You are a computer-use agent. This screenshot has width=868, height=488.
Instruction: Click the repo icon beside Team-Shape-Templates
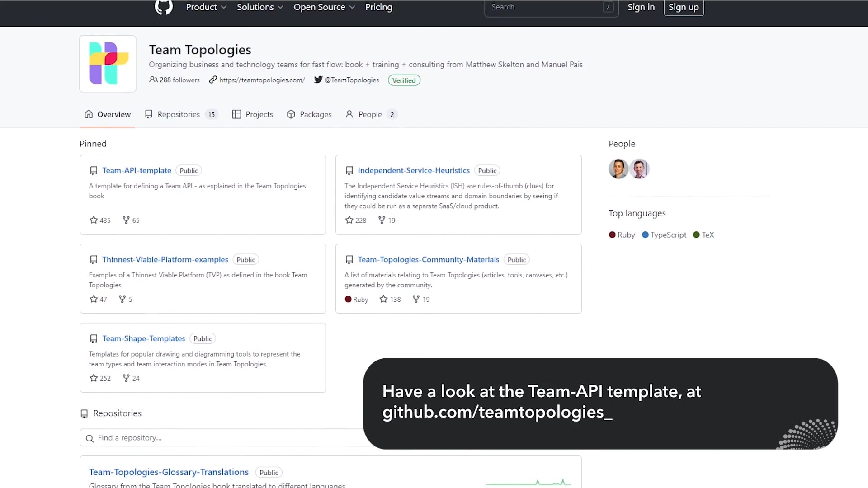pos(94,339)
